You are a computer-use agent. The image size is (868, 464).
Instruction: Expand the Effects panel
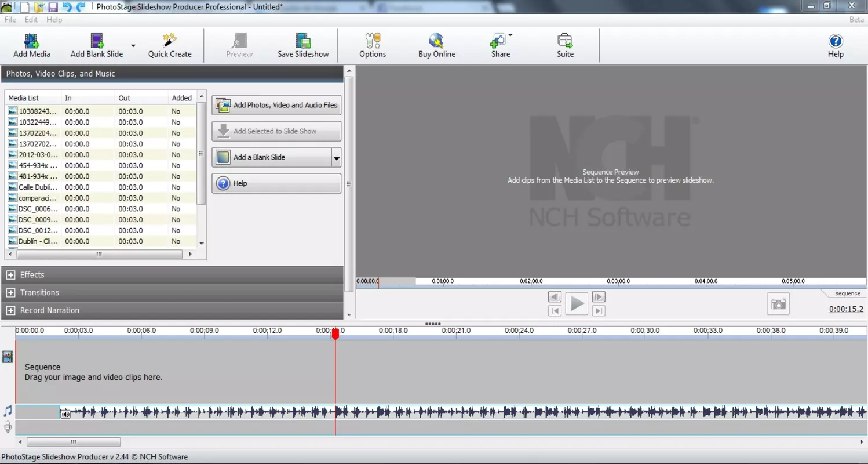click(10, 275)
